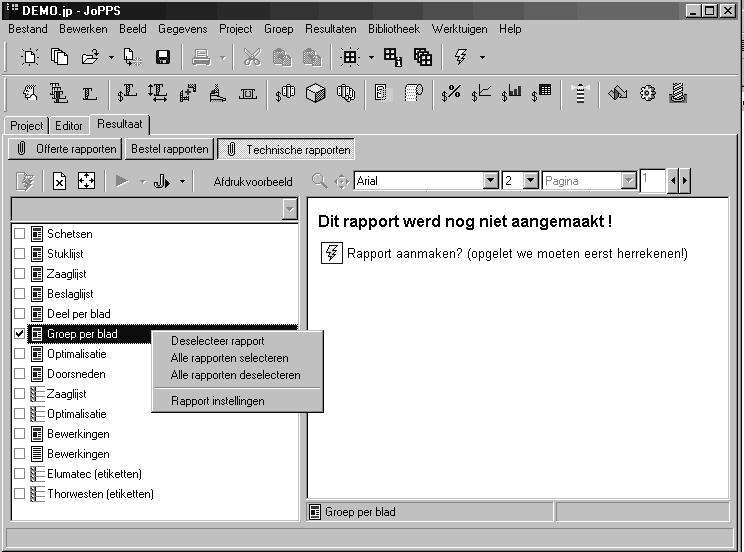Open the Werktuigen menu
This screenshot has width=744, height=552.
coord(459,29)
